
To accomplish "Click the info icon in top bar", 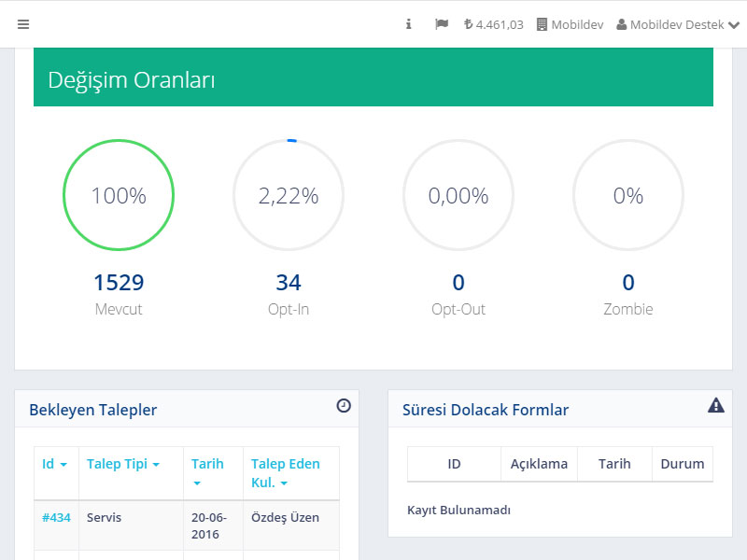I will coord(408,24).
